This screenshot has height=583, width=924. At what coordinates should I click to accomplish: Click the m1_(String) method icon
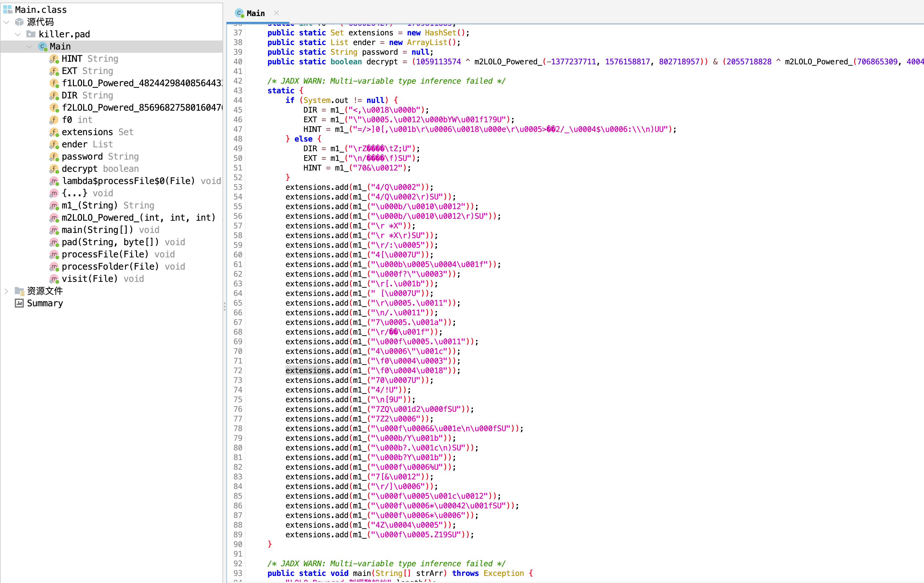[54, 206]
